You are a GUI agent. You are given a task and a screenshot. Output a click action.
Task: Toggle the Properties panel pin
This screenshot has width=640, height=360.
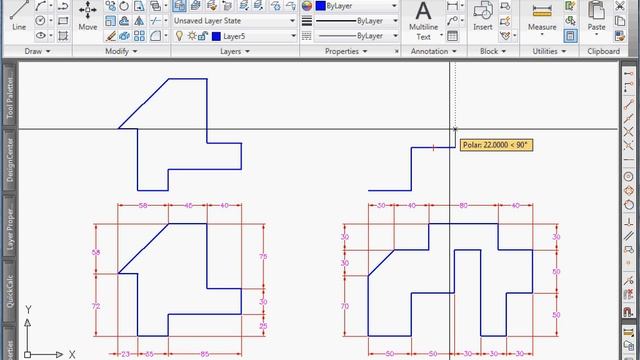[x=396, y=51]
